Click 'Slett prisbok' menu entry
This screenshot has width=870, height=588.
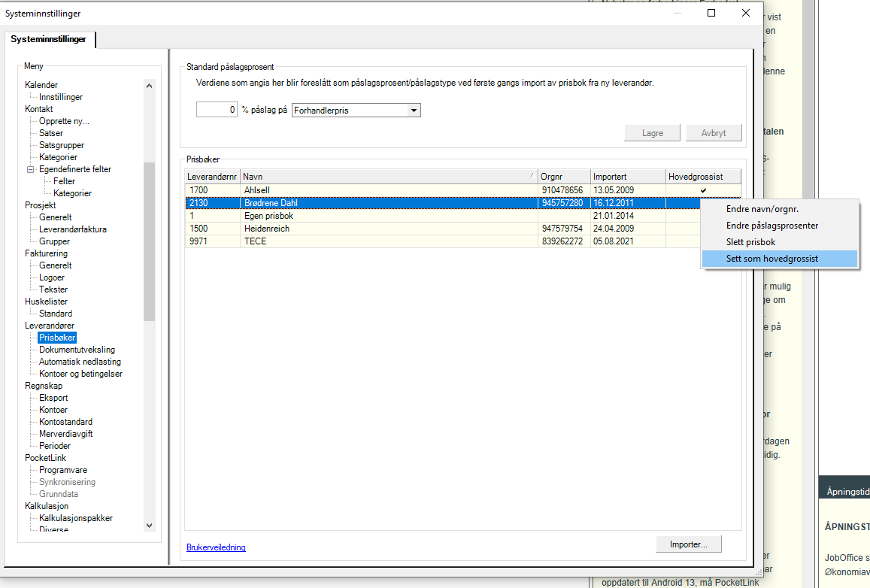pos(750,242)
